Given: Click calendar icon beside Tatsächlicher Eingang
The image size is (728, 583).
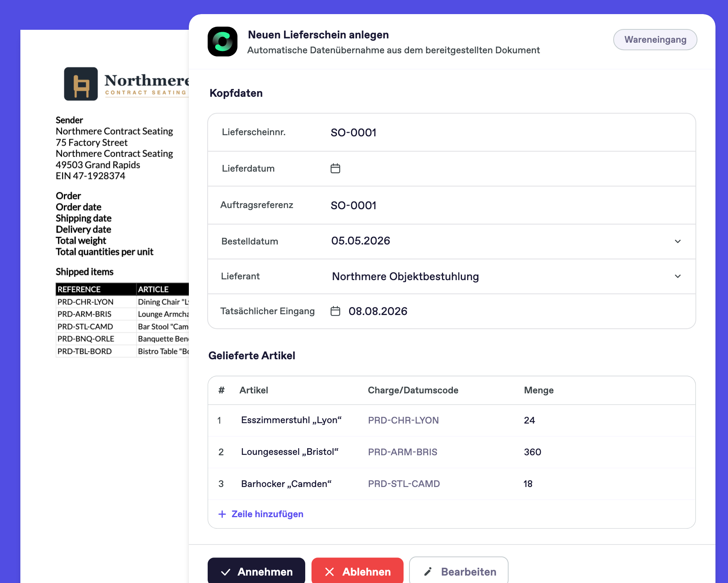Looking at the screenshot, I should [335, 311].
